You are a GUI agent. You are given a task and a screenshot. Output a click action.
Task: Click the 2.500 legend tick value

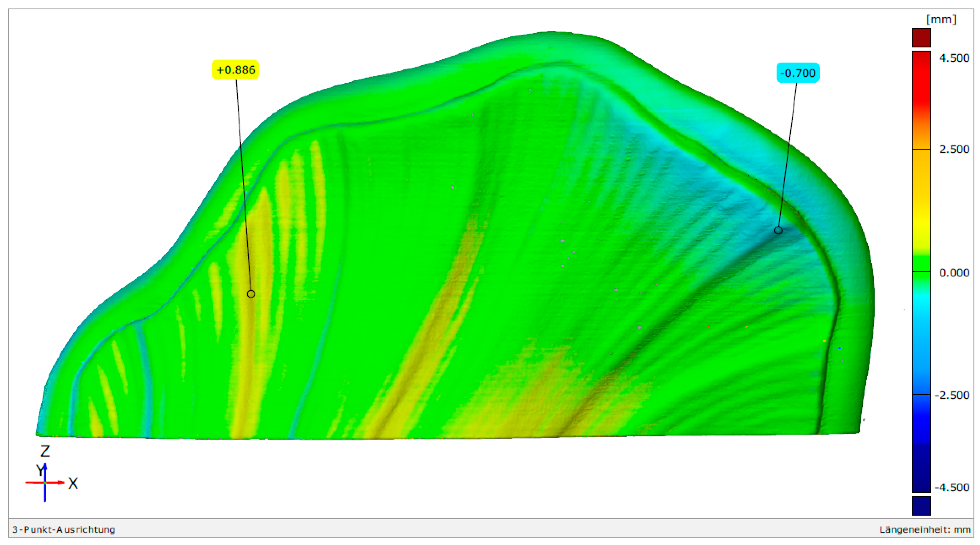pyautogui.click(x=954, y=149)
